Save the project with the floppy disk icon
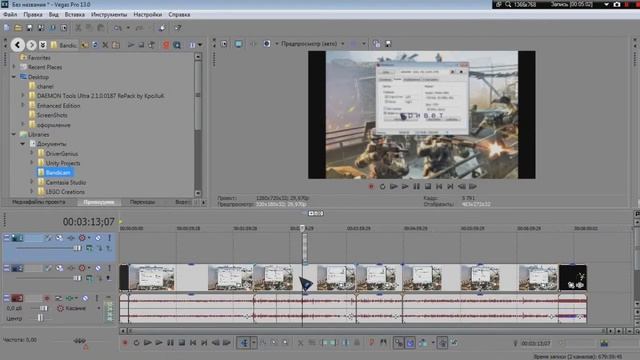Screen dimensions: 640x360 pyautogui.click(x=29, y=28)
